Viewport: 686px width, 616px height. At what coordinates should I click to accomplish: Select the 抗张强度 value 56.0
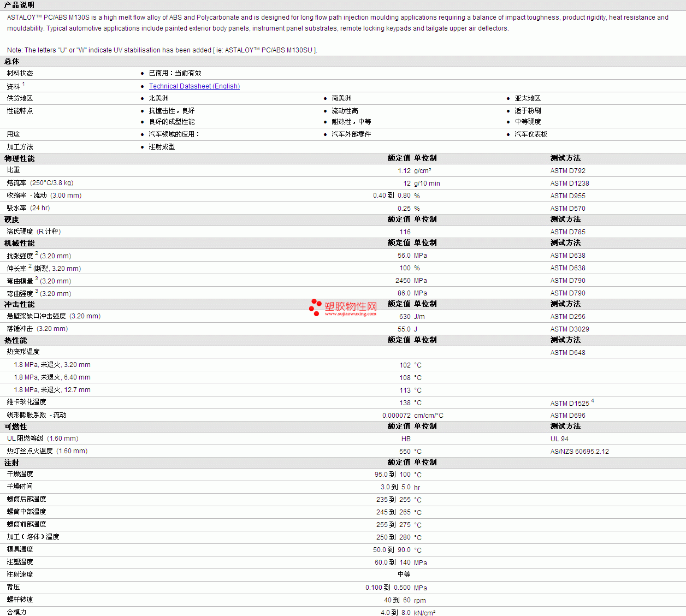404,256
